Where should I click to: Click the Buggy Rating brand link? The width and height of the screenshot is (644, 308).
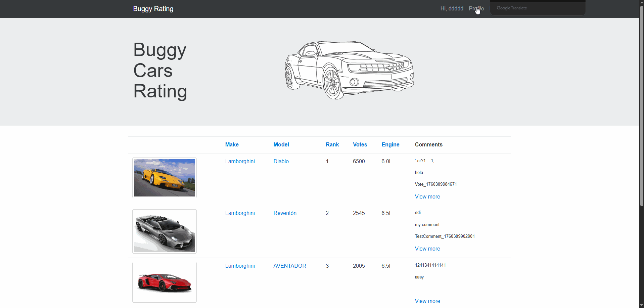[x=153, y=9]
